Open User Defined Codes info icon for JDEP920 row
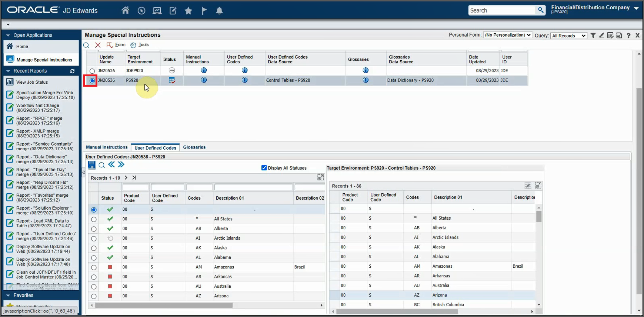This screenshot has height=317, width=644. click(x=245, y=70)
